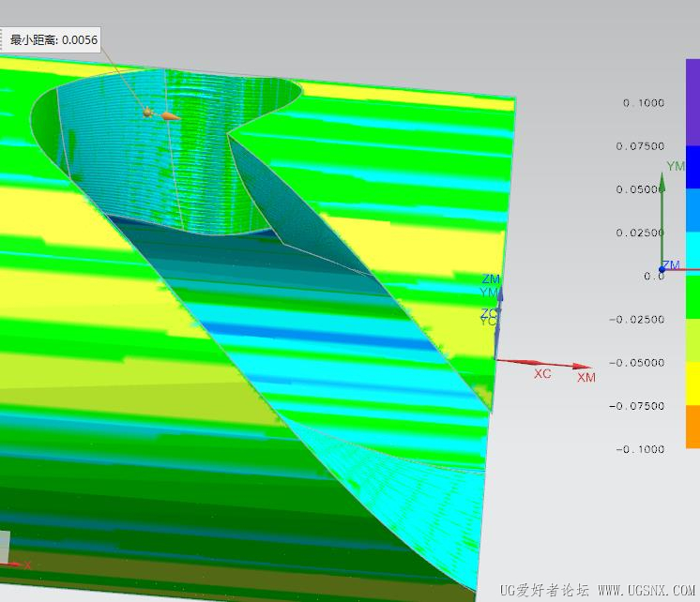Click the minimum distance 0.0056 label
The height and width of the screenshot is (602, 700).
pyautogui.click(x=53, y=40)
